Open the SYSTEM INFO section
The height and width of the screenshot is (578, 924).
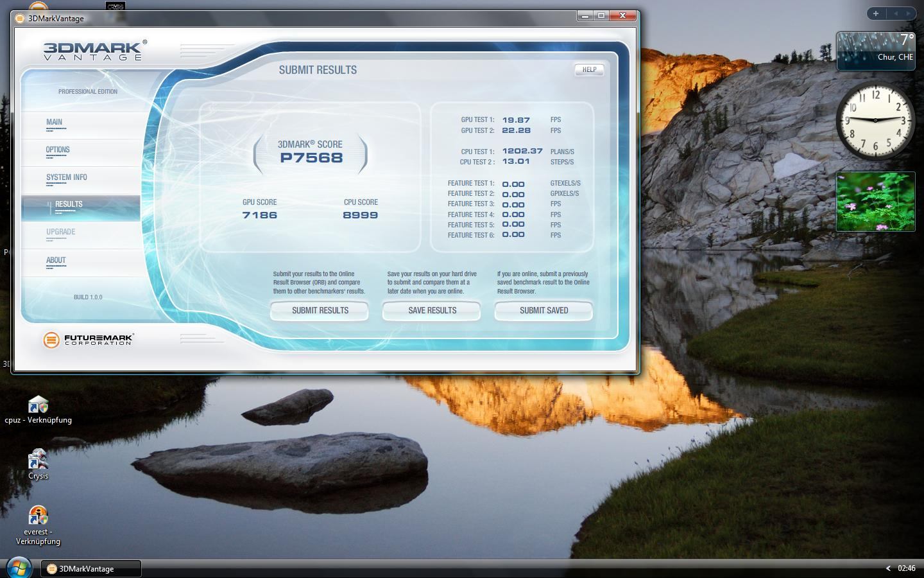pos(81,180)
